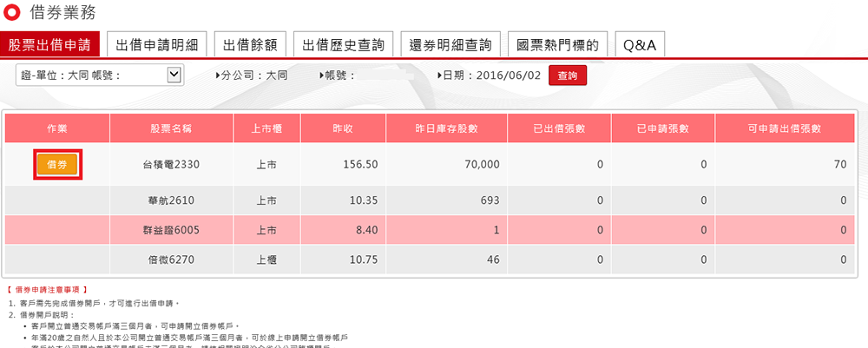
Task: Click the 可申請出借張數 column header
Action: 785,128
